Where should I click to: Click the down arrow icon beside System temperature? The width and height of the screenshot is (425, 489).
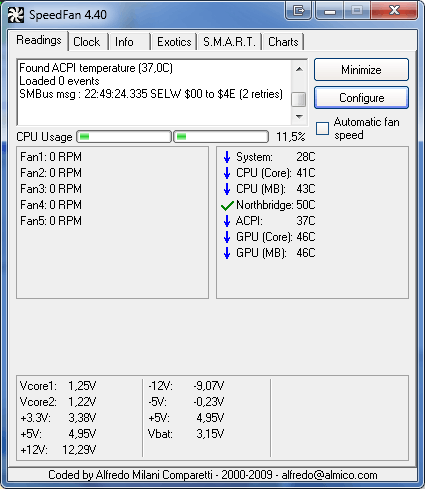point(227,157)
